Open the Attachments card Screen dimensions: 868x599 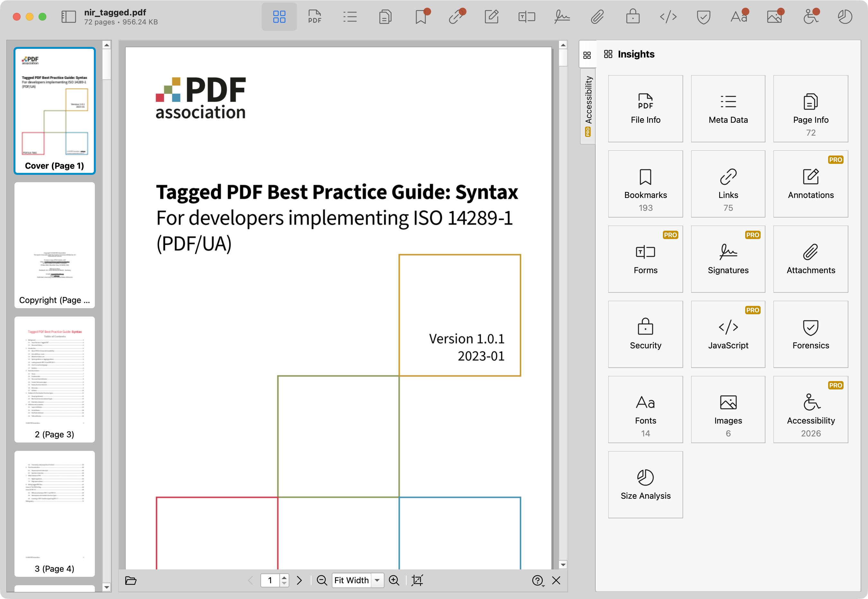tap(810, 259)
